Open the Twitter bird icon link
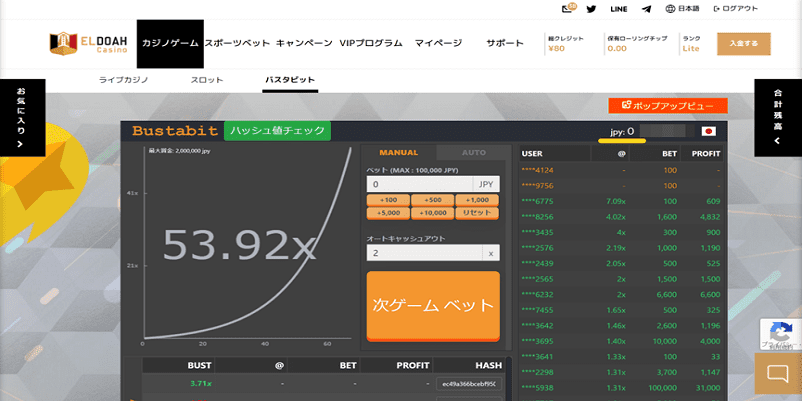802x401 pixels. (x=591, y=9)
